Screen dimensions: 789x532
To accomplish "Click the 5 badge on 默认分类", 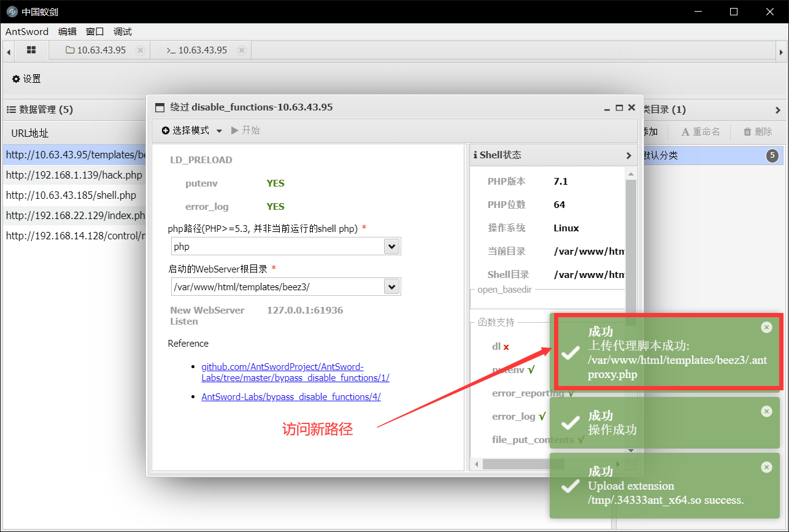I will point(772,155).
